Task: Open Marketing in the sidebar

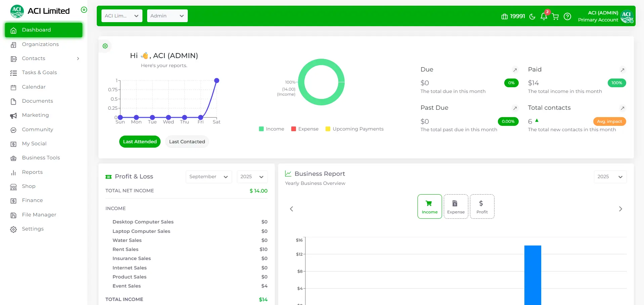Action: coord(35,115)
